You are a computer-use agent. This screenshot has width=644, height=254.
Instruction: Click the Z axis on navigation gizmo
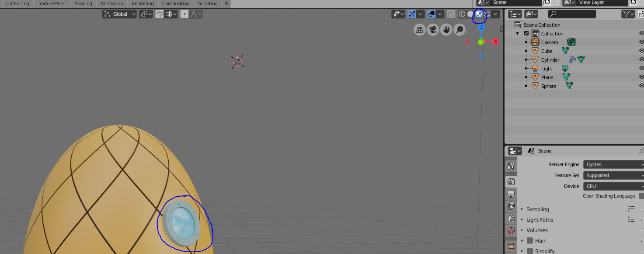[481, 27]
